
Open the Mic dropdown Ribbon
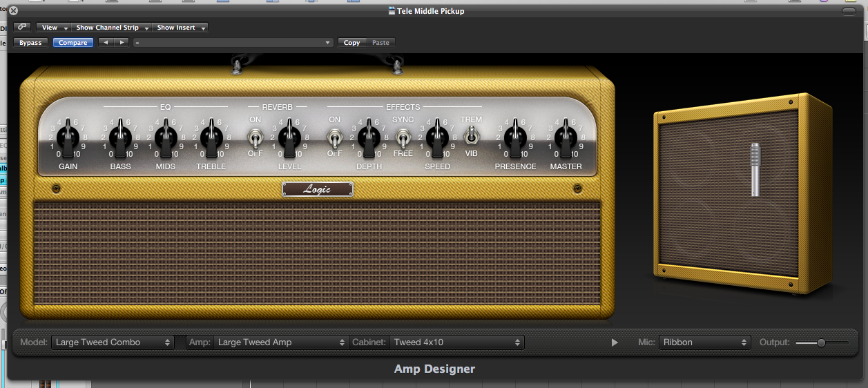point(704,342)
